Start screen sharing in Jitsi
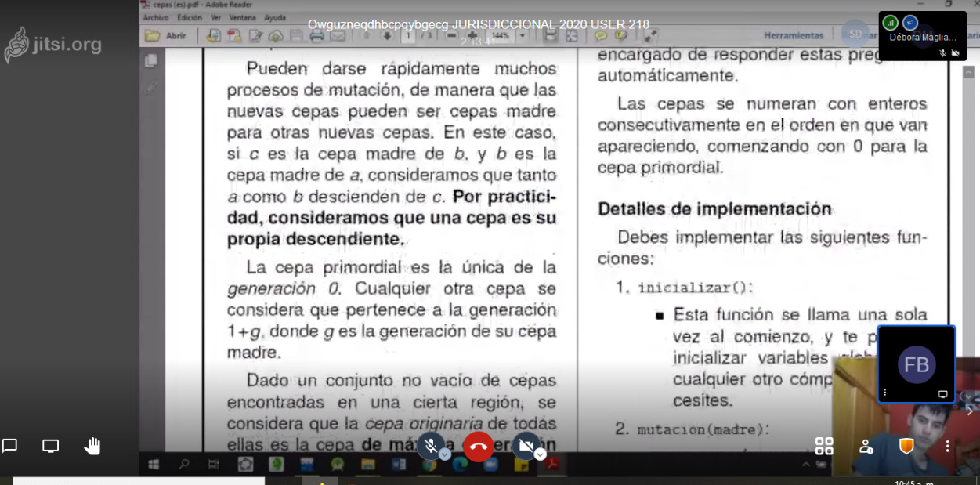 click(x=51, y=446)
